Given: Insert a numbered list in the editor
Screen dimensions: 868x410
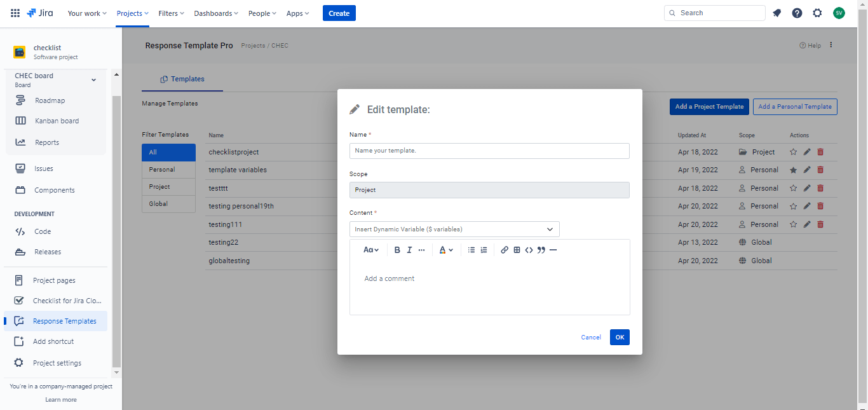Looking at the screenshot, I should [484, 249].
